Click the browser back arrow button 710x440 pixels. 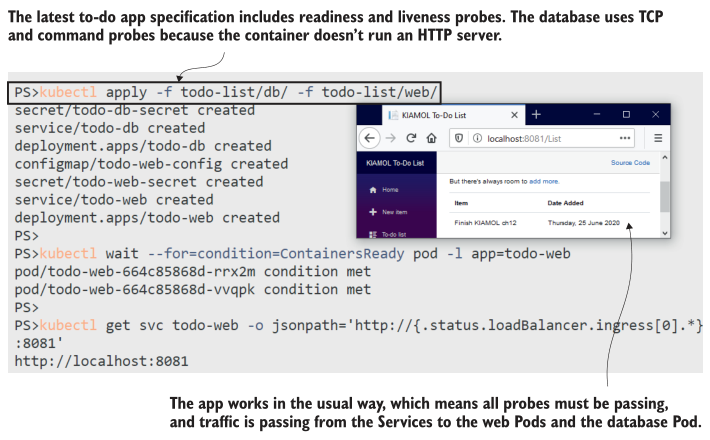[370, 138]
